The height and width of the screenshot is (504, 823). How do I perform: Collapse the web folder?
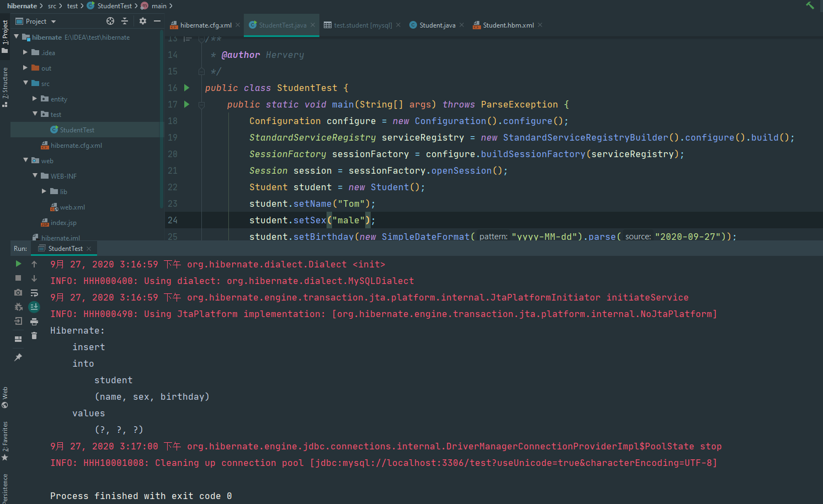pos(25,160)
